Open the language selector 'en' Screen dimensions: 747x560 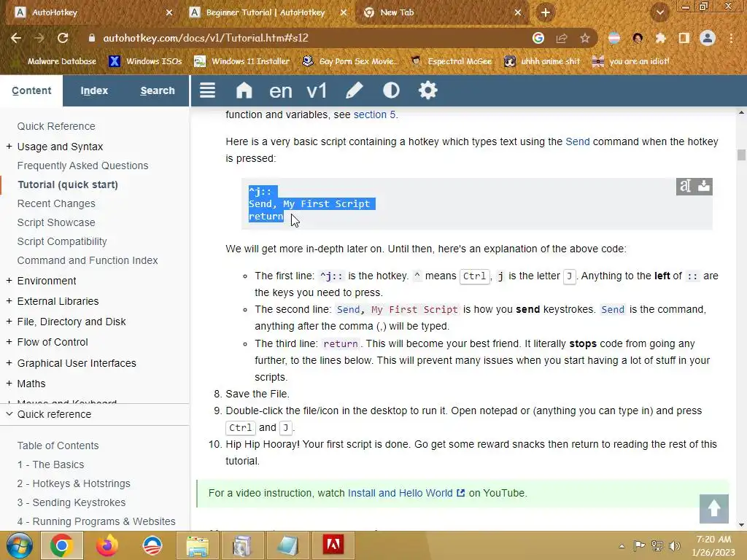[x=281, y=90]
